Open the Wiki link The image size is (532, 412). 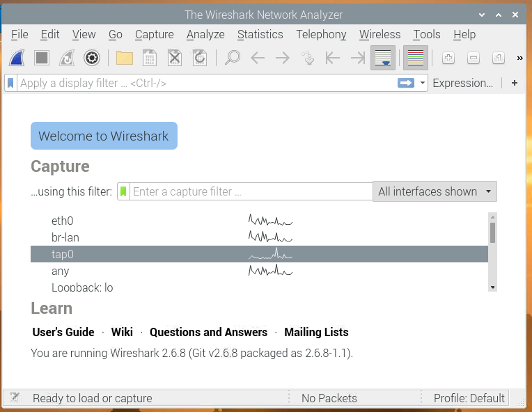click(122, 332)
